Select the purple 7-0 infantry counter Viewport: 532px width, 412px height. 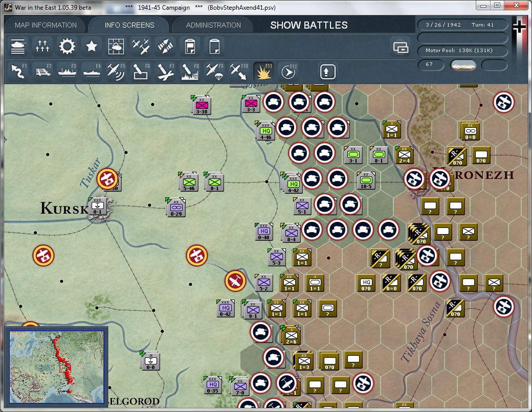(240, 386)
